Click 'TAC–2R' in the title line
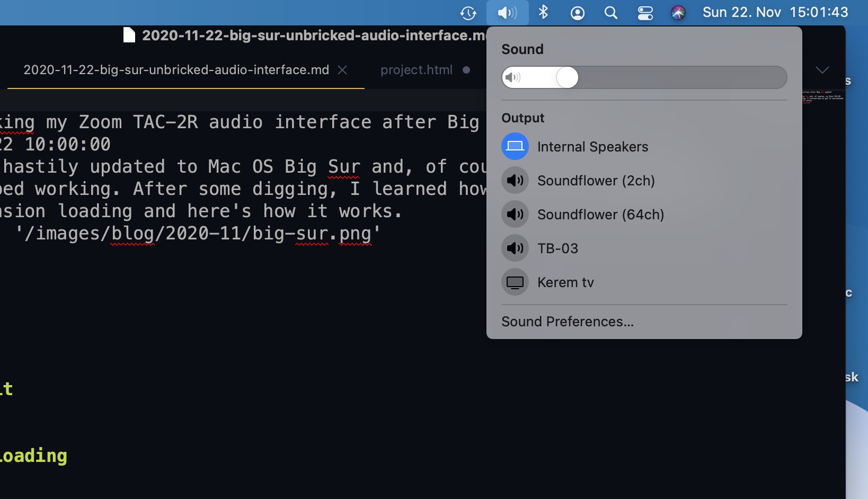The width and height of the screenshot is (868, 499). [165, 122]
